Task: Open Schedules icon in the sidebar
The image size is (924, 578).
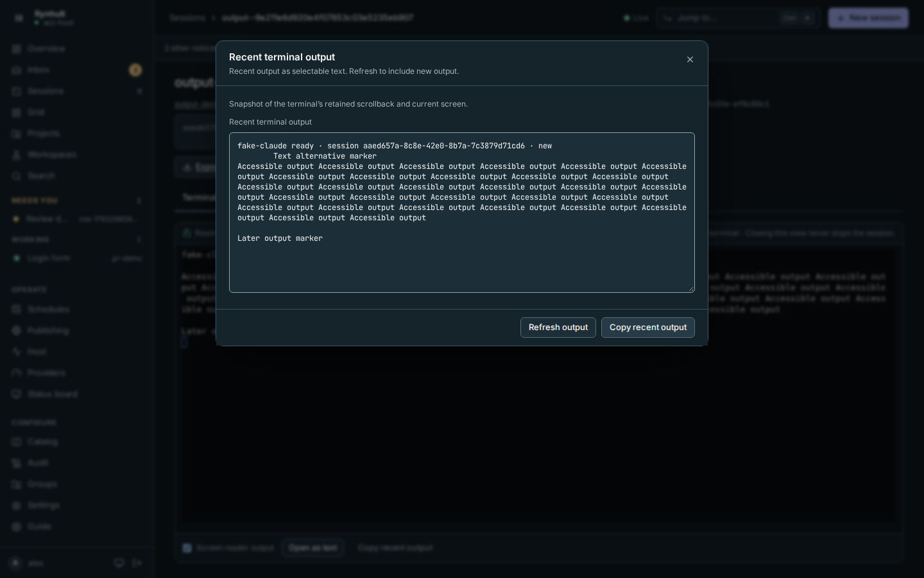Action: point(17,310)
